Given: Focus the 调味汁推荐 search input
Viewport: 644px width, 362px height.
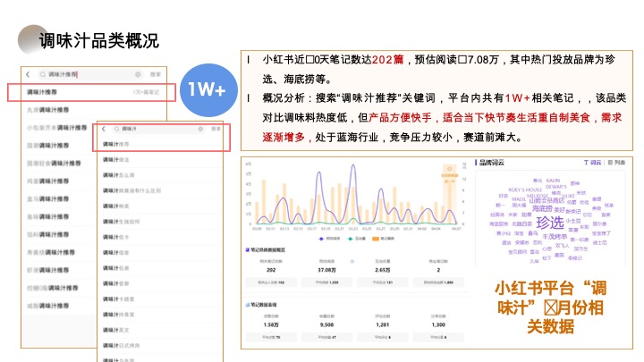Looking at the screenshot, I should click(90, 74).
